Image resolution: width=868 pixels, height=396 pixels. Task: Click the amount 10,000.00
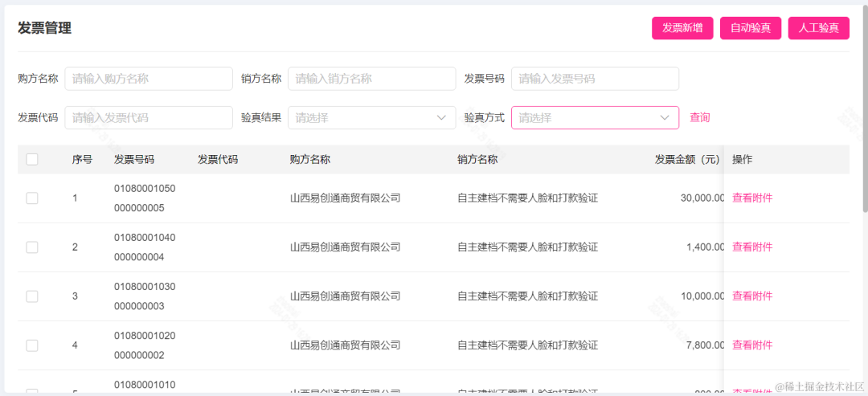(x=702, y=296)
